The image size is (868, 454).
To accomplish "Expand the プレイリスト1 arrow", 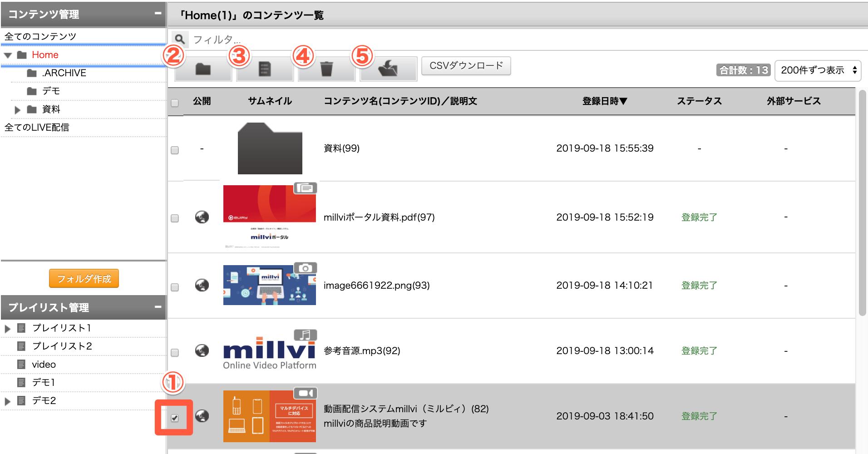I will point(7,329).
